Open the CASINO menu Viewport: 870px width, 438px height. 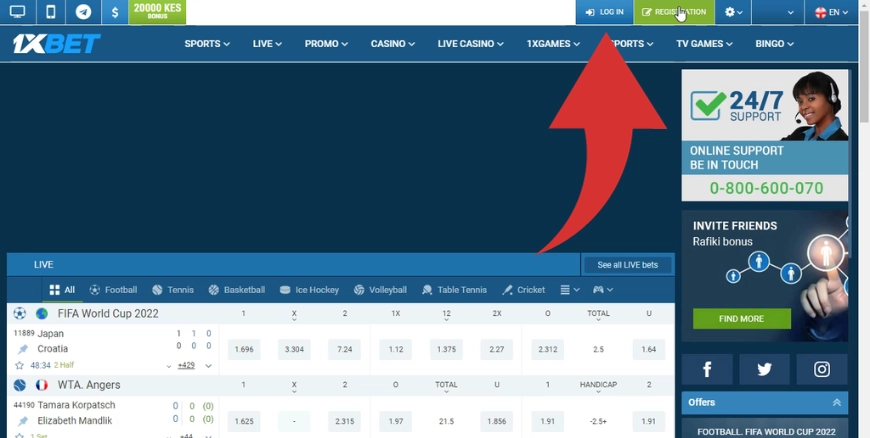coord(392,43)
